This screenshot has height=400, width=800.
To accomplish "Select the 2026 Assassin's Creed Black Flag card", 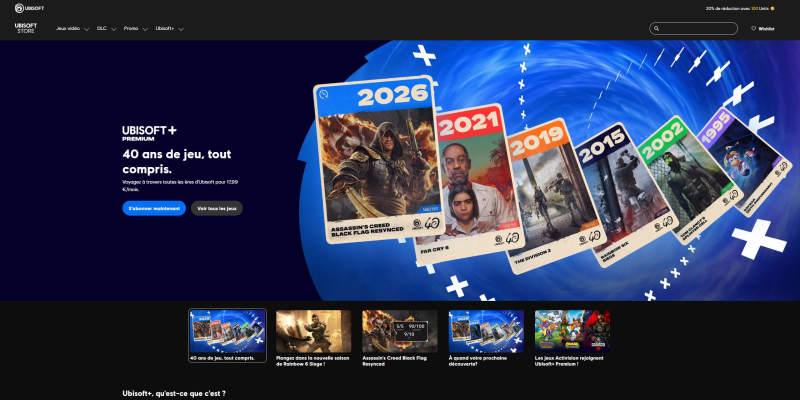I will pos(378,160).
